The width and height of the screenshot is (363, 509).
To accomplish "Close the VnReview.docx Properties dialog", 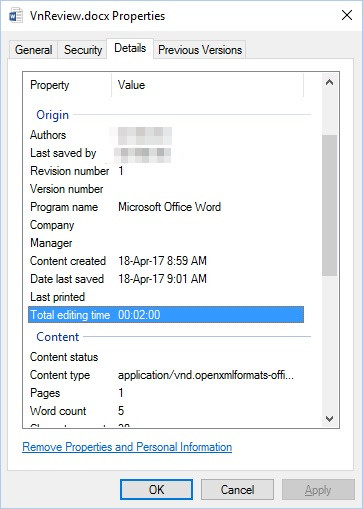I will tap(347, 15).
